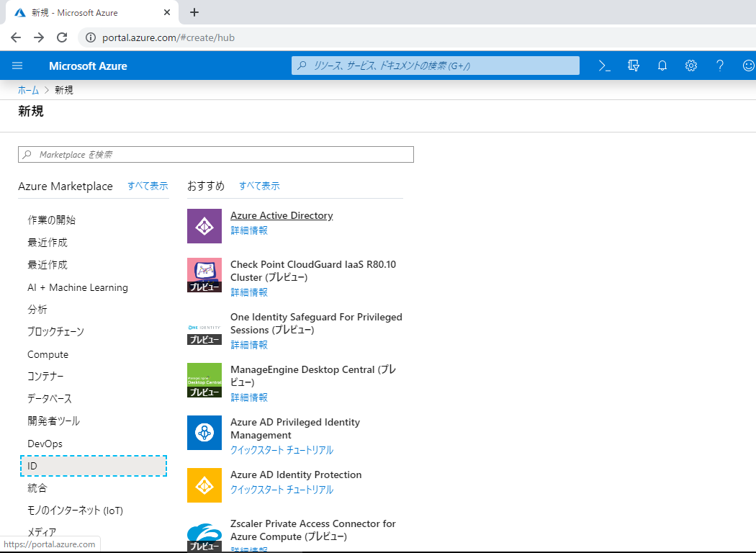Go forward in the browser
Screen dimensions: 756x553
[x=39, y=37]
